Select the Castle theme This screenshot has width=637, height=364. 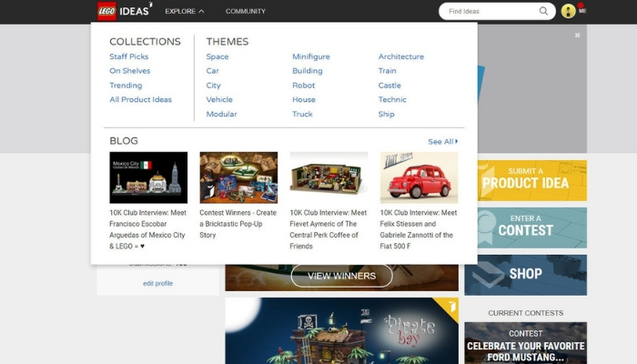(389, 86)
